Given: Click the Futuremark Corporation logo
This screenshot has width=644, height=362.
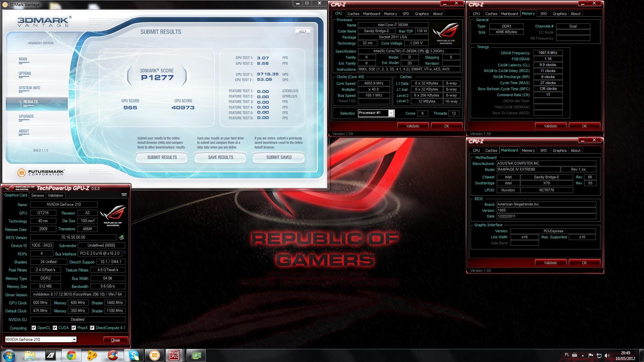Looking at the screenshot, I should pos(41,173).
